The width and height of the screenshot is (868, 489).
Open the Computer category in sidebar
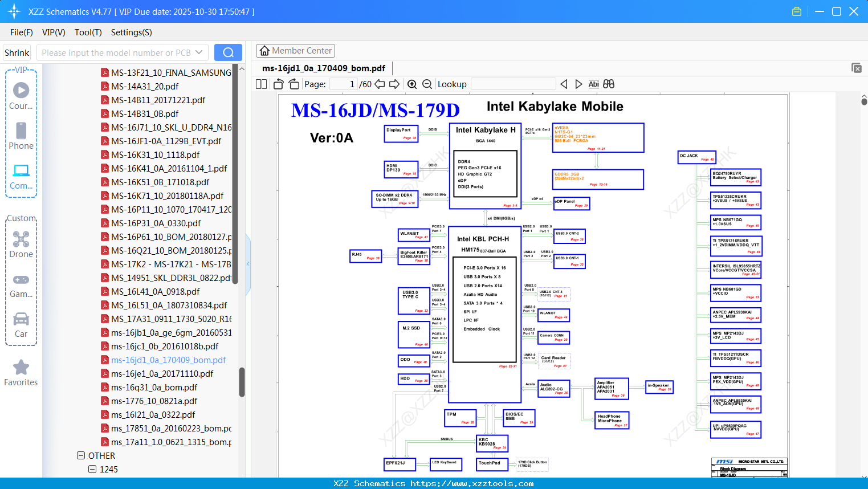[21, 176]
